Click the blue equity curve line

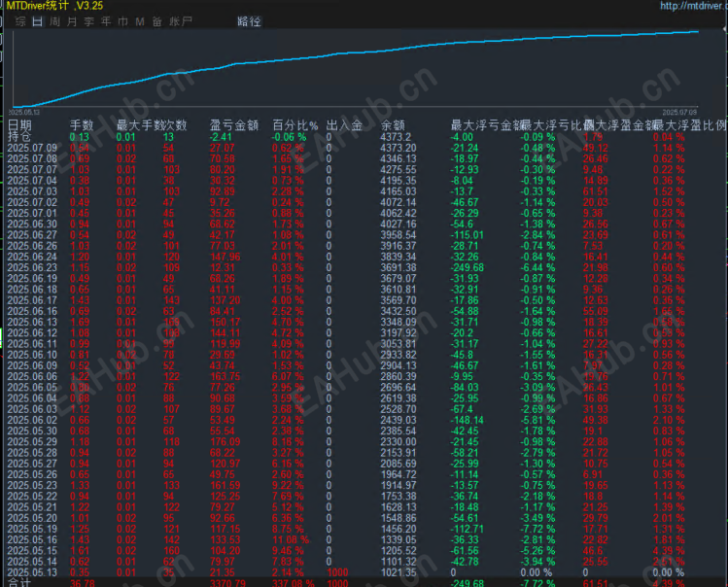pyautogui.click(x=357, y=52)
